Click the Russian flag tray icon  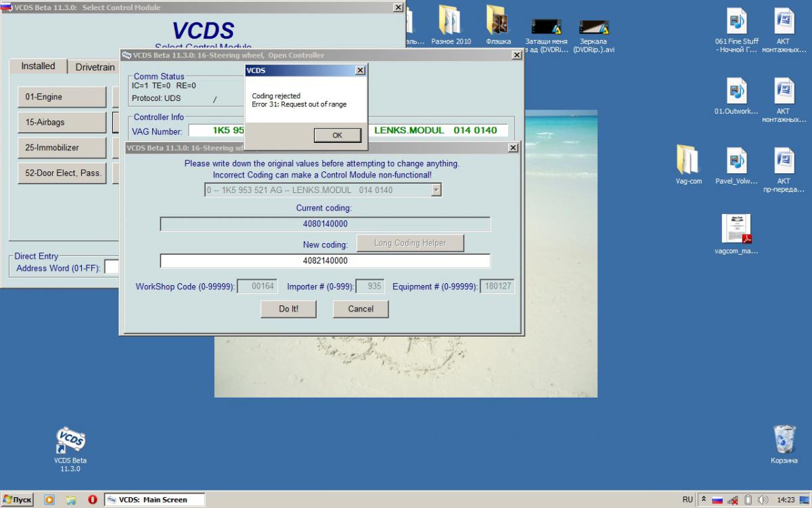717,500
